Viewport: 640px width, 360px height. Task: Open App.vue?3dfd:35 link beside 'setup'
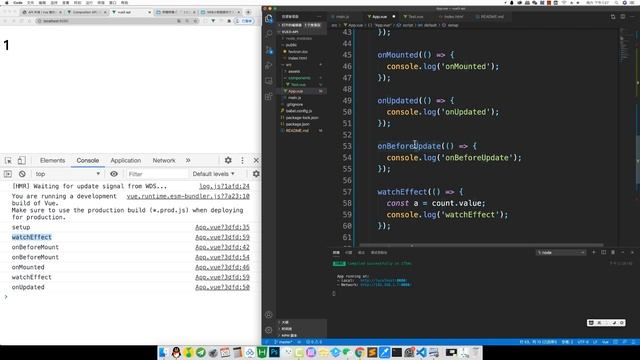pos(222,227)
